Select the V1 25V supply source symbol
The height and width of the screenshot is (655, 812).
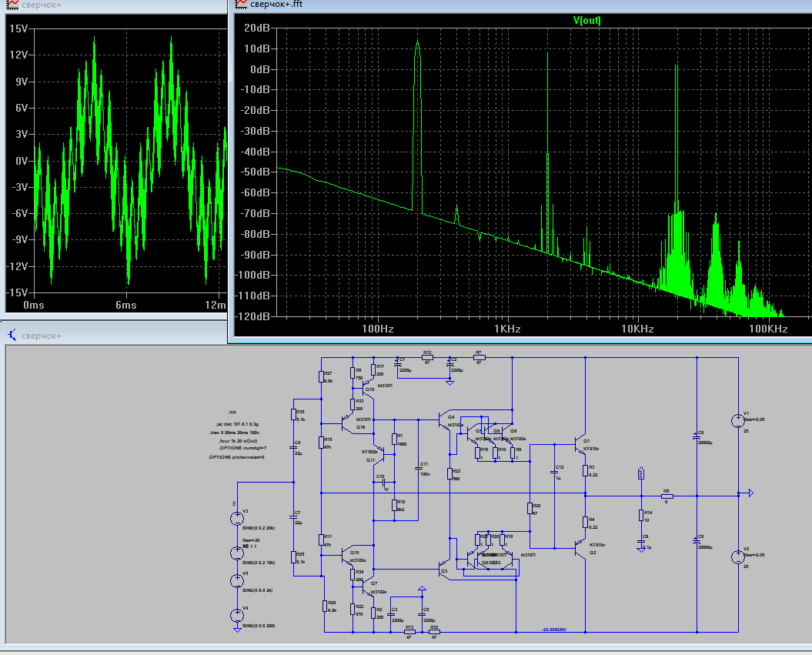pyautogui.click(x=738, y=421)
